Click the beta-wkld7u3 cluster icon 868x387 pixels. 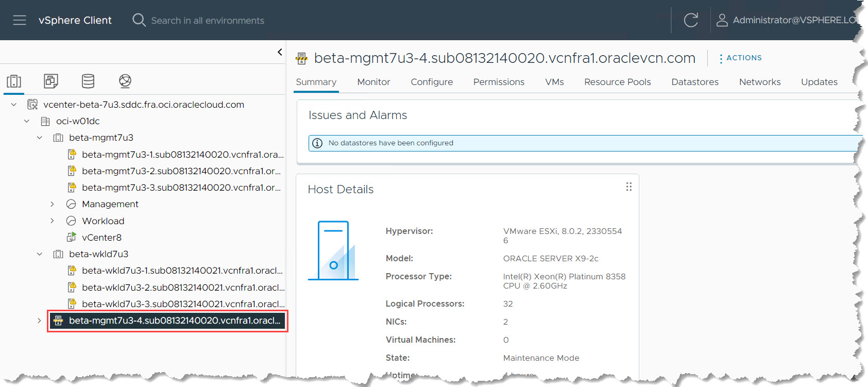[58, 254]
